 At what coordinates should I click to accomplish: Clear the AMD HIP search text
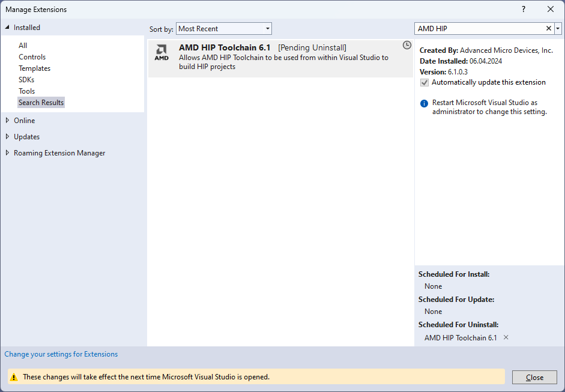coord(548,28)
